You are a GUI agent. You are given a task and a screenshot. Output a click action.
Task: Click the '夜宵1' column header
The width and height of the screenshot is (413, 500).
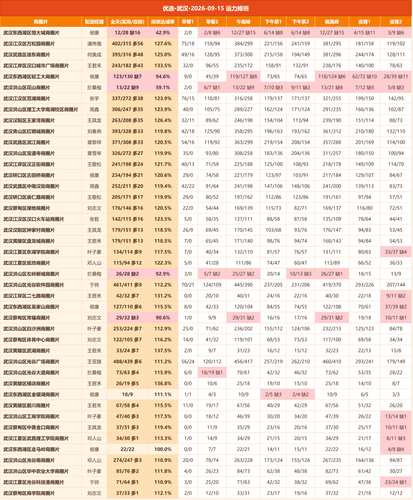pos(364,22)
